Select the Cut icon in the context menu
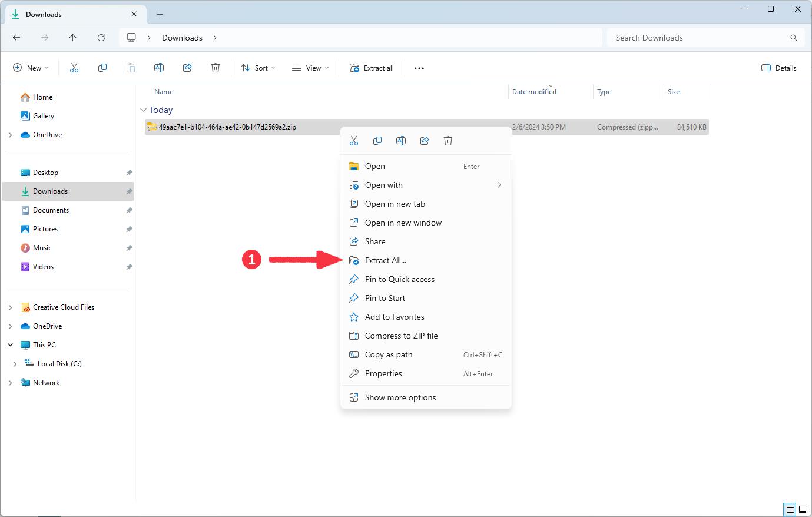The height and width of the screenshot is (517, 812). 354,140
